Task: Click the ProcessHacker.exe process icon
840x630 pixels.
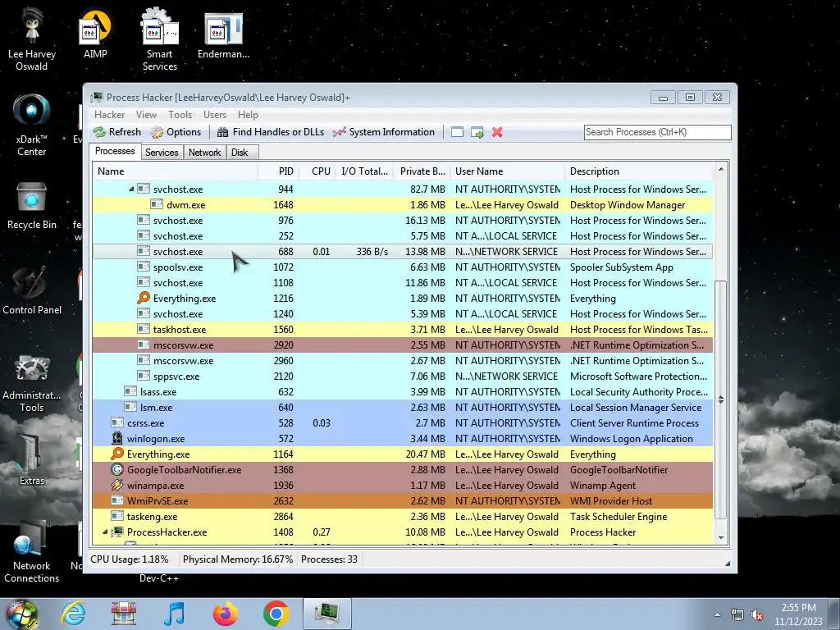Action: tap(117, 532)
